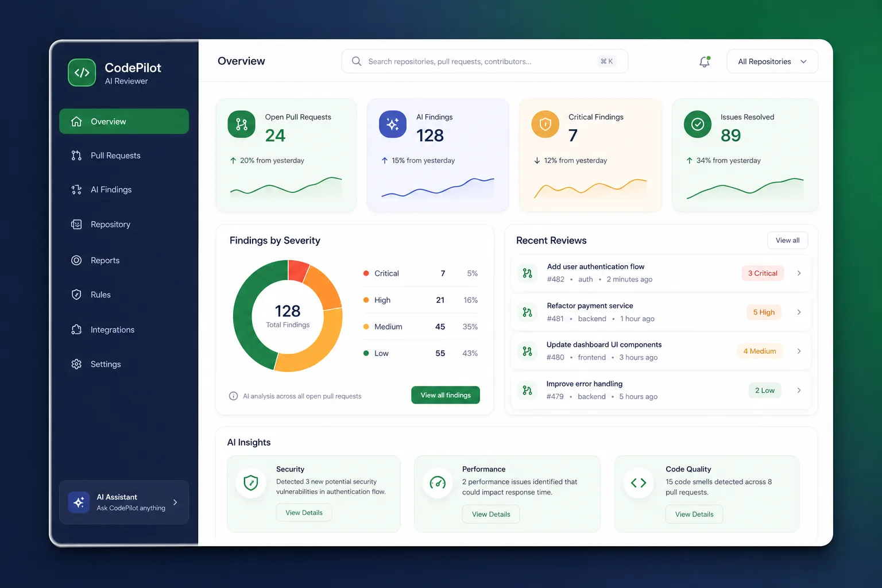Click the Performance gauge insight icon
This screenshot has width=882, height=588.
click(x=438, y=483)
